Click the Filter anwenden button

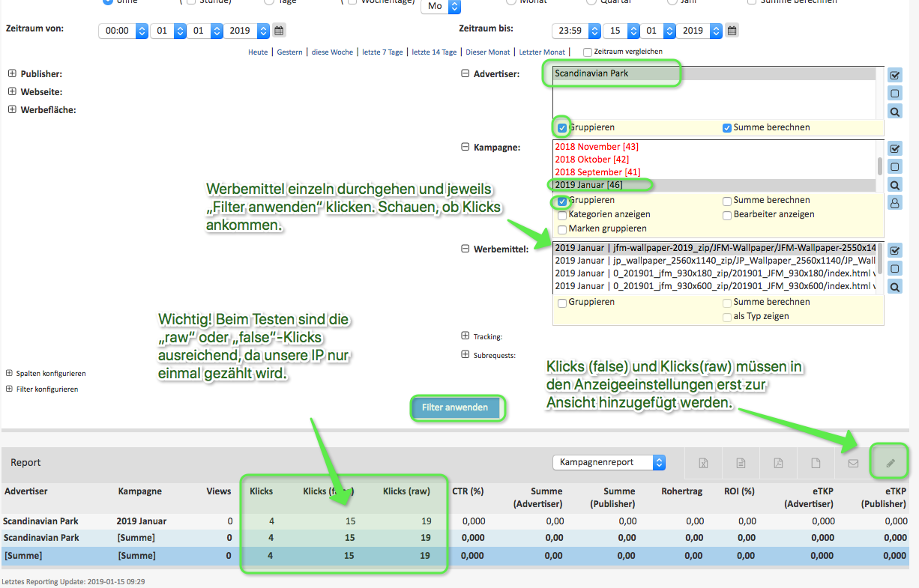(455, 407)
